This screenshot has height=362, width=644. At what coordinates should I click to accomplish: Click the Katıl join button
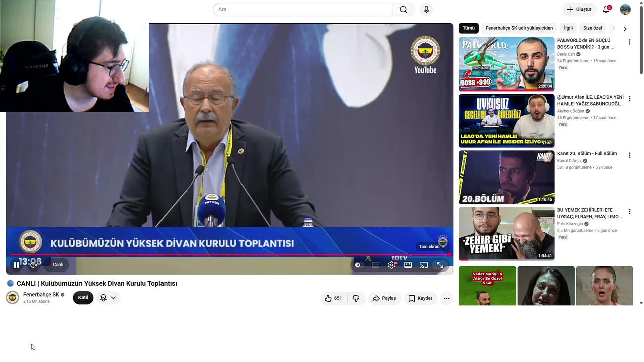pyautogui.click(x=83, y=298)
